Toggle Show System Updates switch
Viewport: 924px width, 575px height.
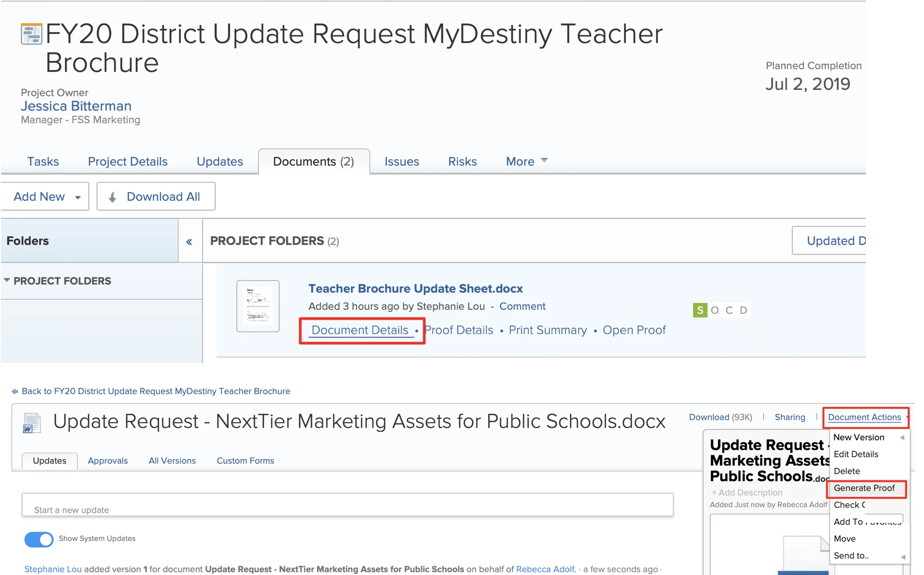click(x=39, y=539)
